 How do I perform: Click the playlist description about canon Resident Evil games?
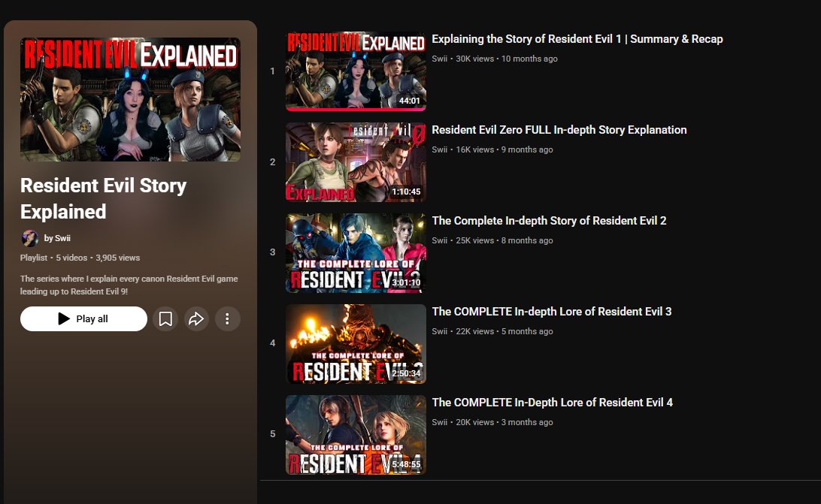pyautogui.click(x=129, y=285)
